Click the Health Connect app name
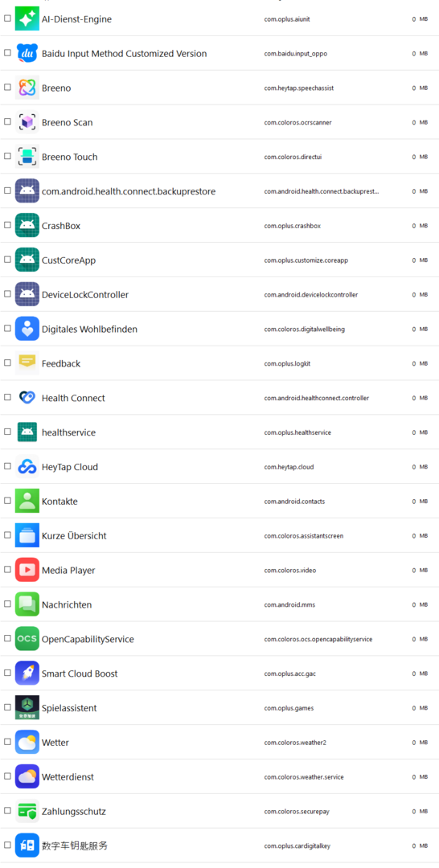The height and width of the screenshot is (868, 439). [73, 398]
